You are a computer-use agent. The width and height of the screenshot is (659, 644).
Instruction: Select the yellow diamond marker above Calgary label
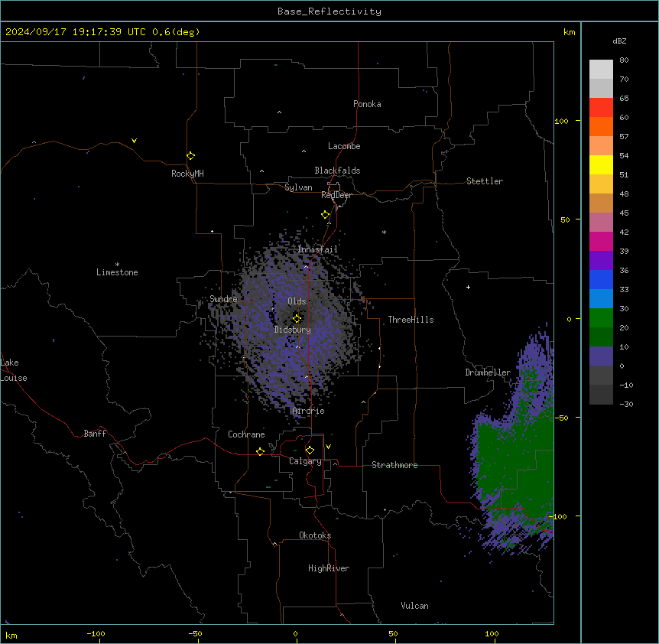(310, 450)
